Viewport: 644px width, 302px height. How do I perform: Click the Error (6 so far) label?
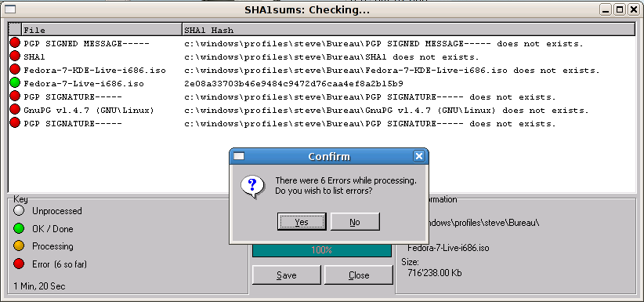(60, 264)
